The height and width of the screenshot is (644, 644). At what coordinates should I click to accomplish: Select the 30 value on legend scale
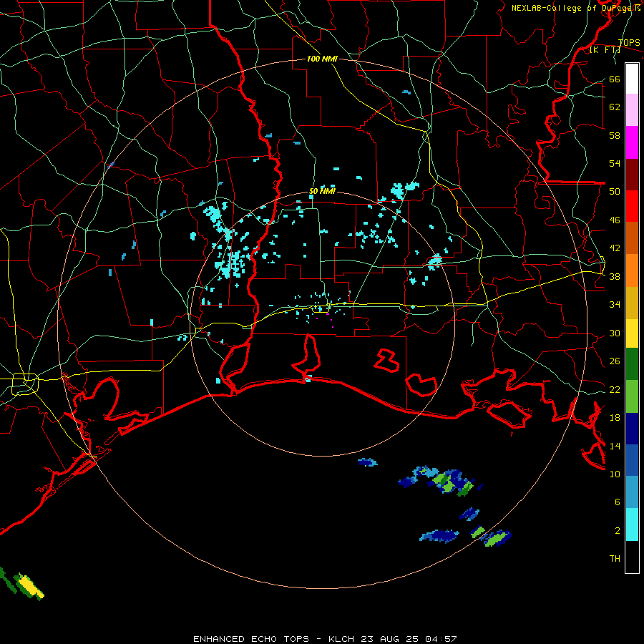click(615, 333)
